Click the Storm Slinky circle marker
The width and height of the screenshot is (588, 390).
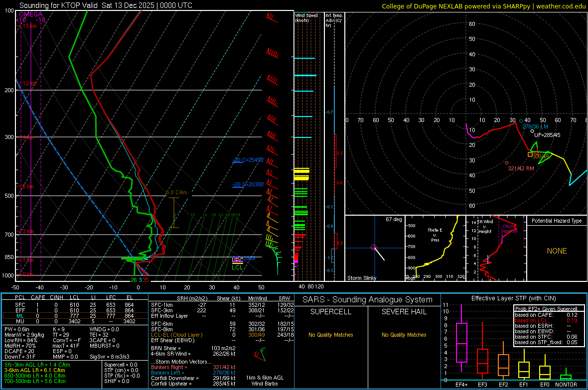click(x=374, y=247)
